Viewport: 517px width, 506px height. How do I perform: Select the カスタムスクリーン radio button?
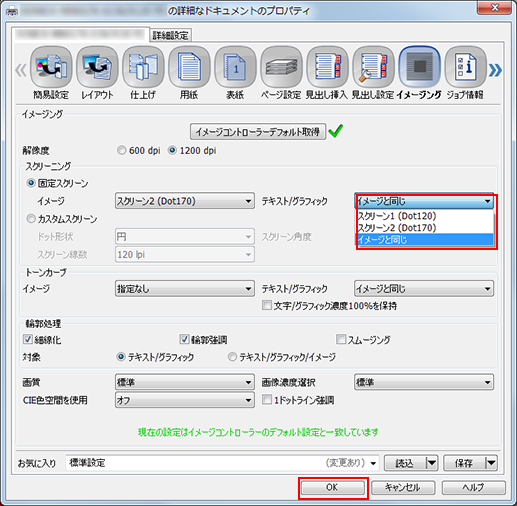[62, 219]
